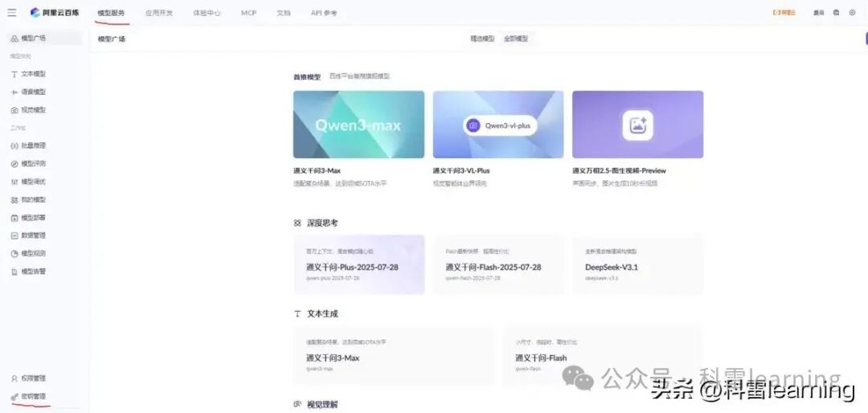The width and height of the screenshot is (868, 413).
Task: Open 模型广场 in the sidebar
Action: (x=45, y=39)
